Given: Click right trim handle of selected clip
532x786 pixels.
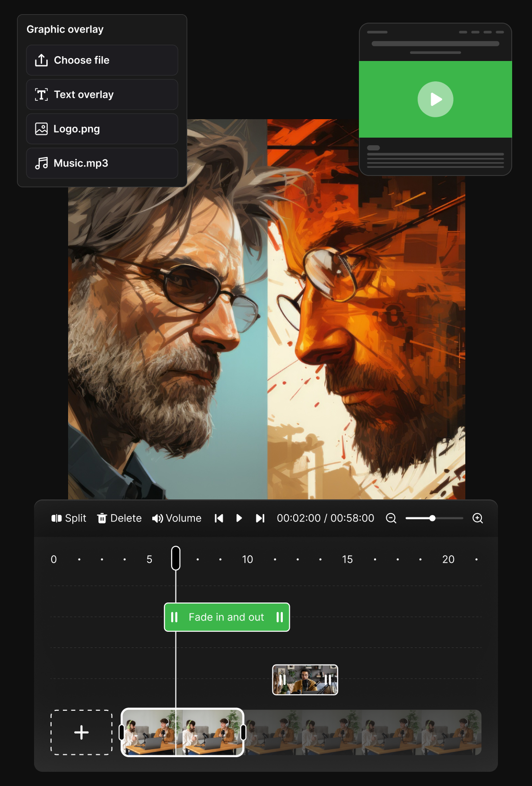Looking at the screenshot, I should pyautogui.click(x=243, y=732).
